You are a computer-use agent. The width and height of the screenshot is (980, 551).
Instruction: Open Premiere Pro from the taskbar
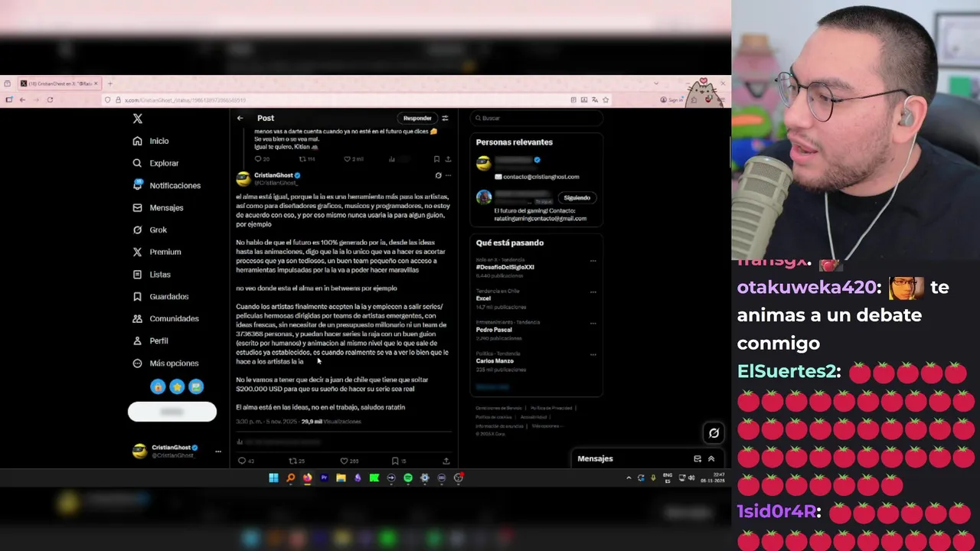click(324, 478)
